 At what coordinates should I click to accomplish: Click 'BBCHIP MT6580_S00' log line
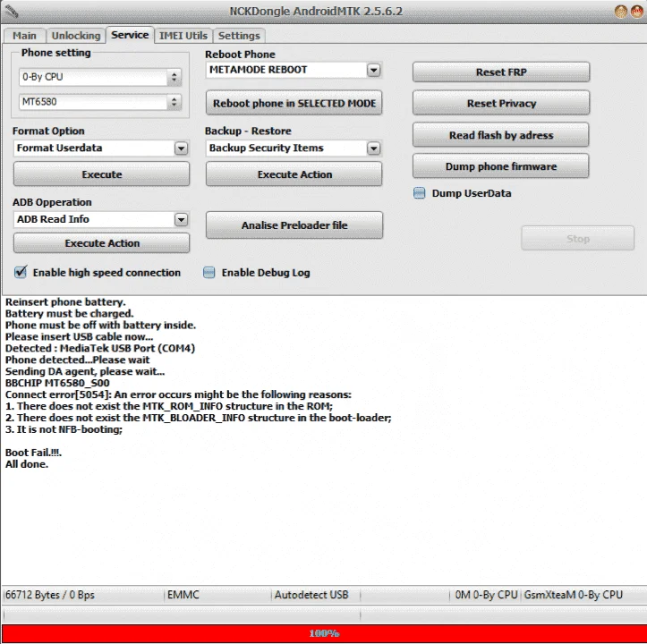click(x=57, y=383)
